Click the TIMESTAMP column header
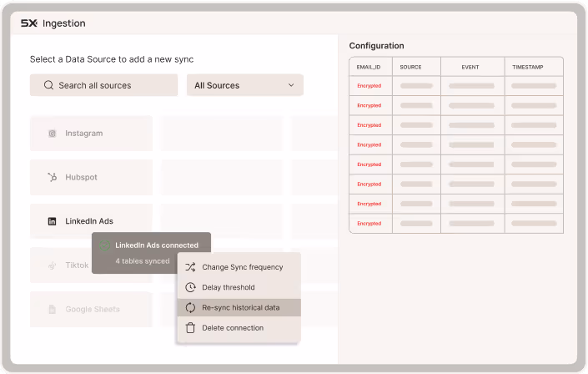 pyautogui.click(x=528, y=68)
